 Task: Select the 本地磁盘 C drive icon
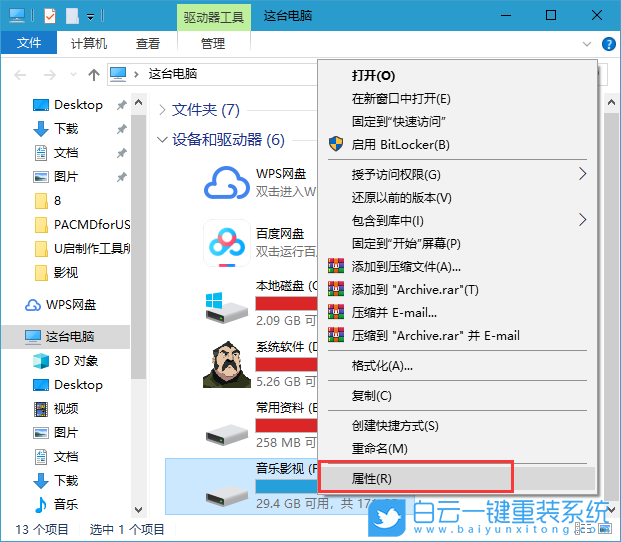(227, 307)
